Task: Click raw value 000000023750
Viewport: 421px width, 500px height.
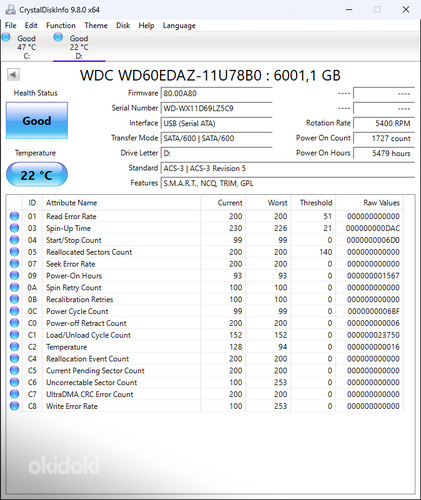Action: pos(373,335)
